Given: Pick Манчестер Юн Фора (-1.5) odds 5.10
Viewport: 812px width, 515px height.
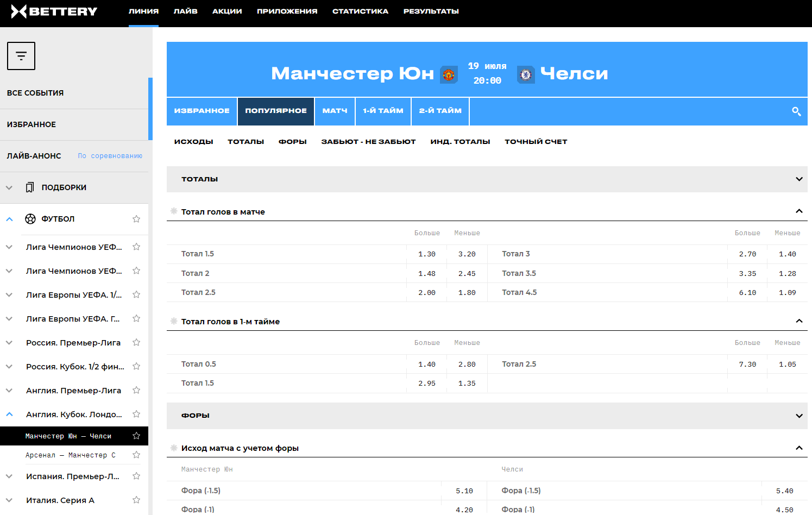Looking at the screenshot, I should coord(464,491).
